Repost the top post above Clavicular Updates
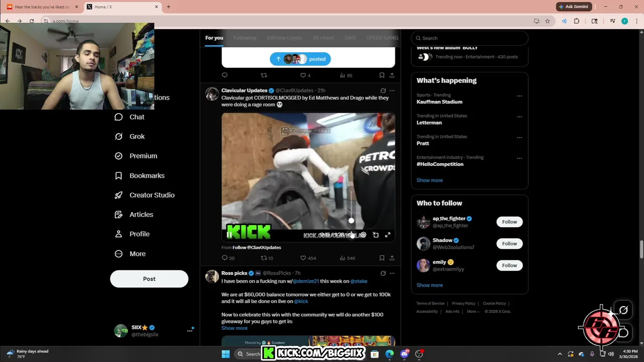This screenshot has width=644, height=362. click(264, 75)
